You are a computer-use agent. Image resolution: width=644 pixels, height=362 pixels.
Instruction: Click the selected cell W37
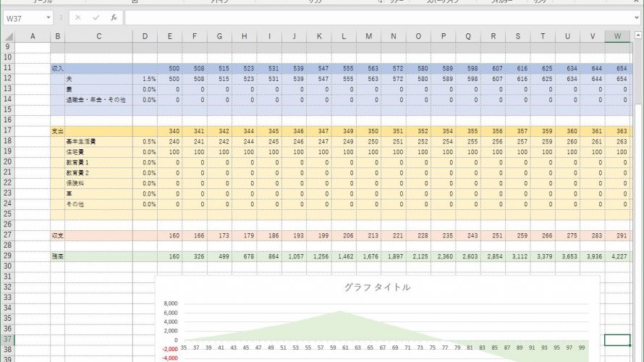pos(617,340)
